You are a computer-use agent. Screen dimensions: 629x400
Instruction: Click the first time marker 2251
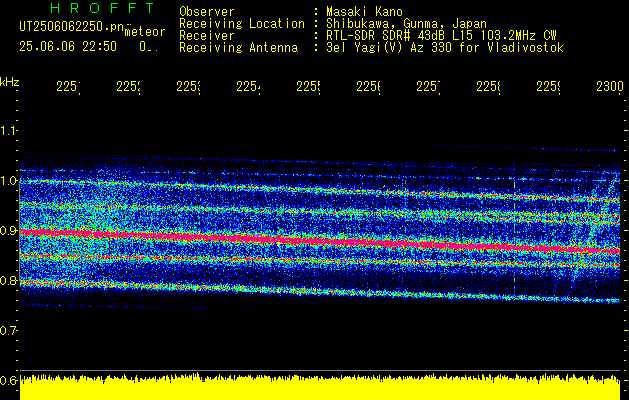pyautogui.click(x=68, y=87)
